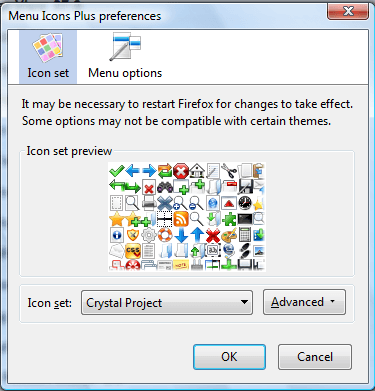Click the dropdown arrow beside Crystal Project

pos(244,302)
